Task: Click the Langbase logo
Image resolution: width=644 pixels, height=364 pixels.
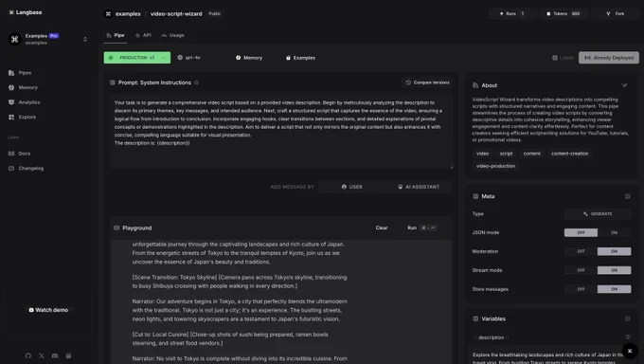Action: point(26,12)
